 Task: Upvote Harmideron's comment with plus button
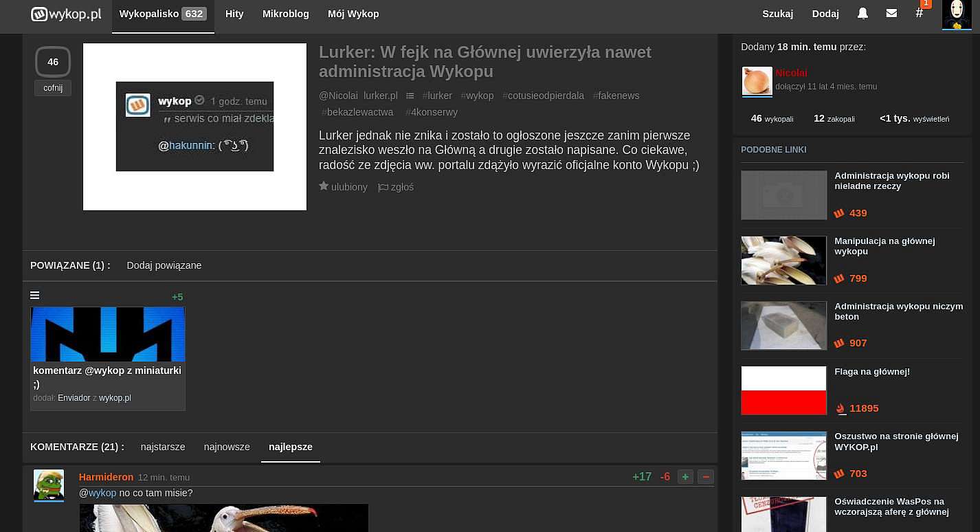(685, 476)
